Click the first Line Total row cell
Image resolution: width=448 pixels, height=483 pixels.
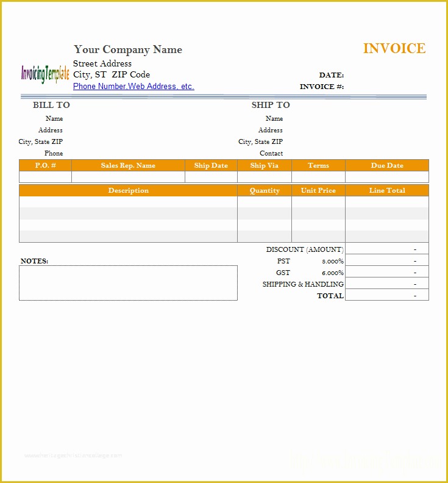coord(387,202)
